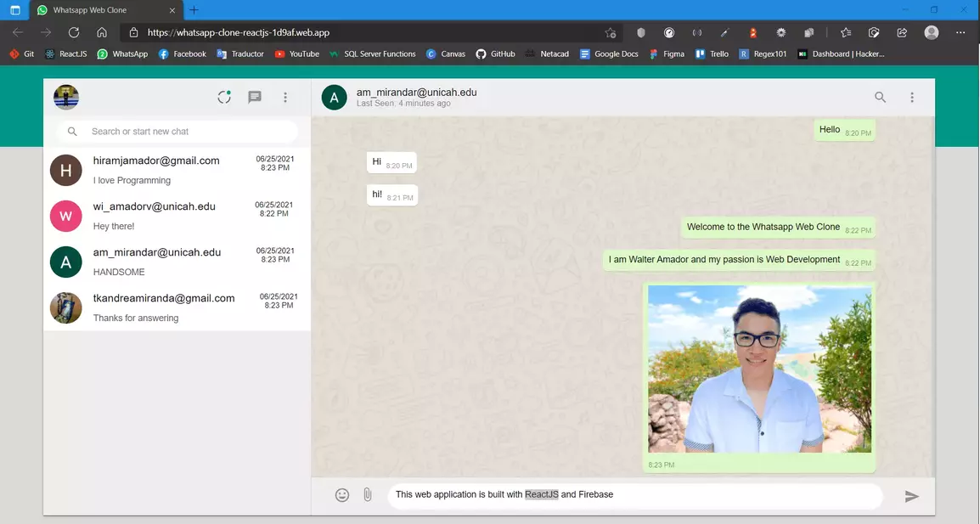
Task: Open new chat message icon
Action: [255, 98]
